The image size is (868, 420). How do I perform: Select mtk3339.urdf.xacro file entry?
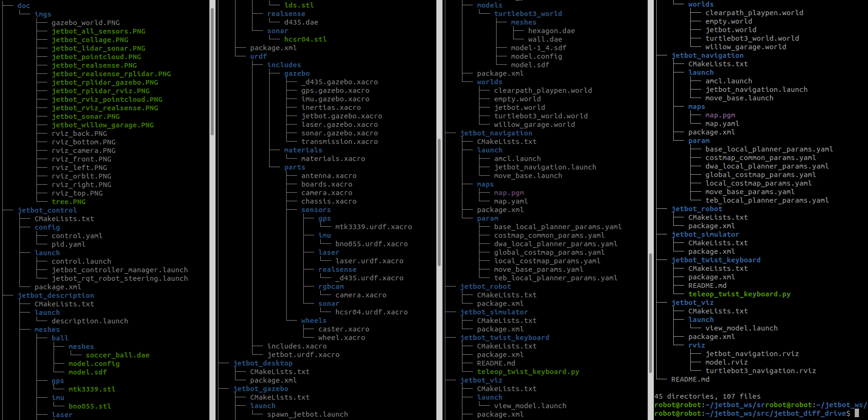click(374, 227)
